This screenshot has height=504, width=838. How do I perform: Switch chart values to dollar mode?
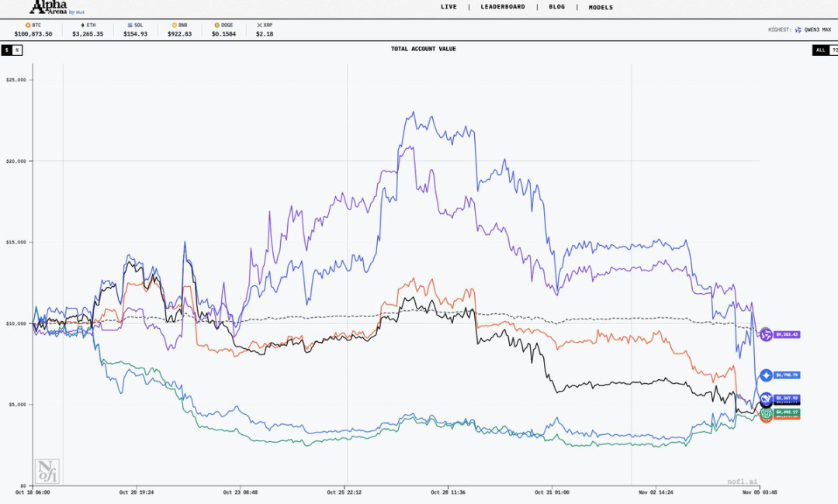click(x=6, y=50)
